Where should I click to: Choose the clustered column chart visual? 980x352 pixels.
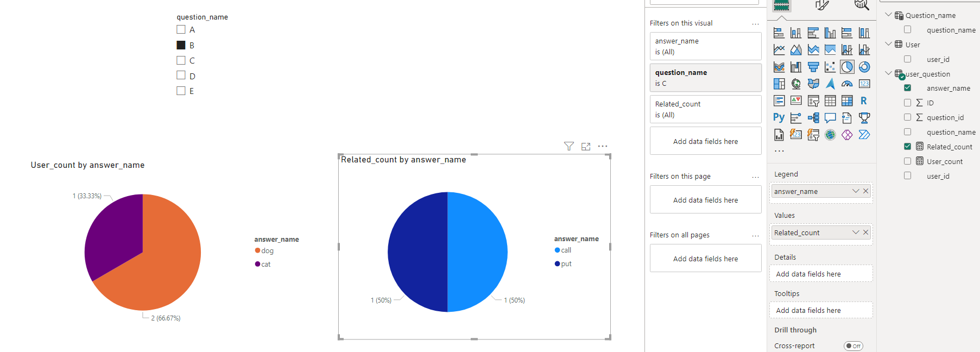[830, 33]
